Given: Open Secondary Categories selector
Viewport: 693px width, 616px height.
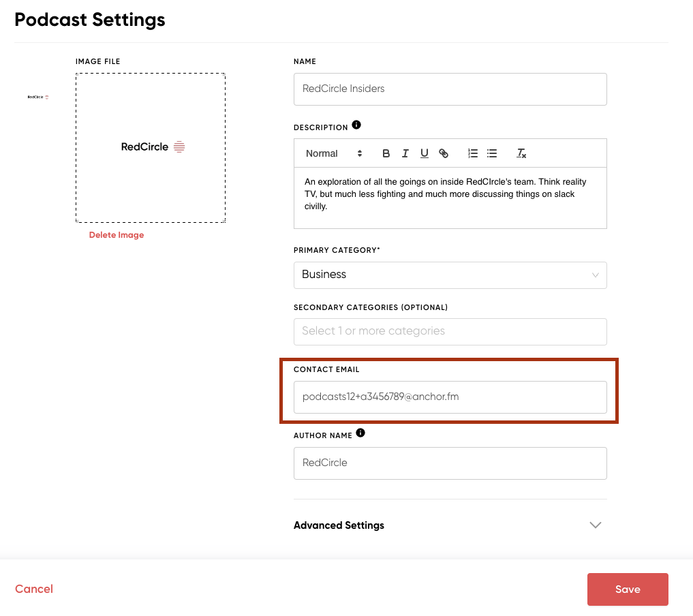Looking at the screenshot, I should pos(450,332).
